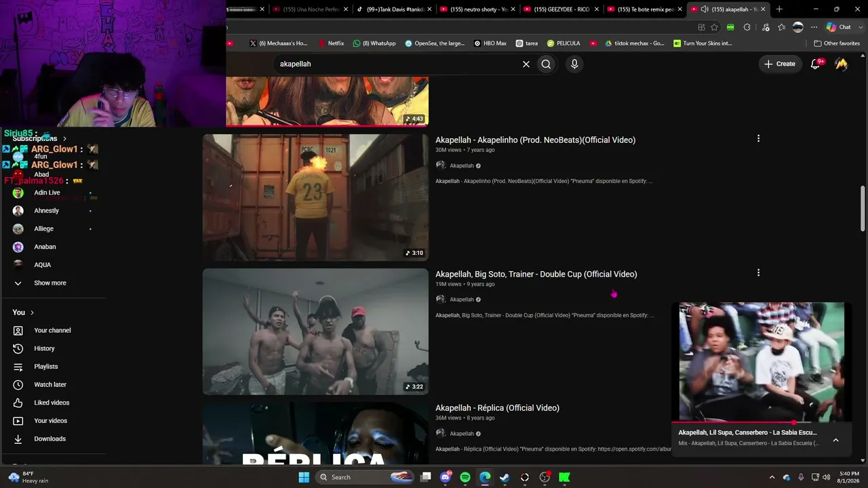Click the Create button
The height and width of the screenshot is (488, 868).
pos(780,64)
